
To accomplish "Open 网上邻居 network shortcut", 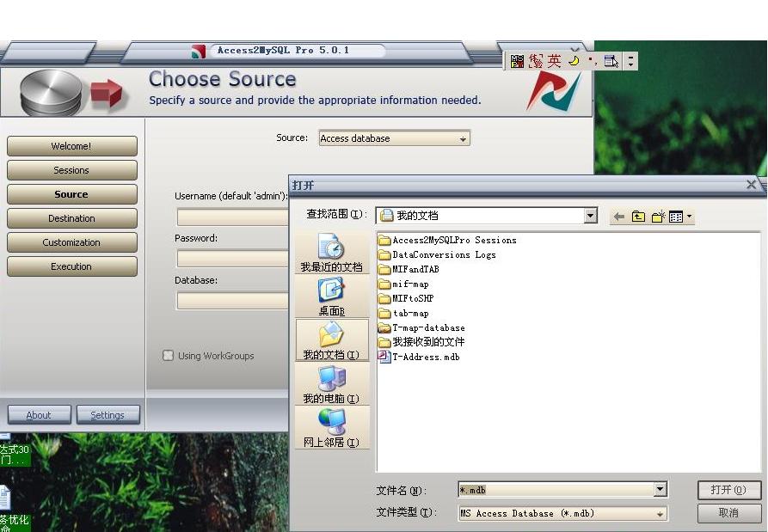I will pyautogui.click(x=332, y=428).
